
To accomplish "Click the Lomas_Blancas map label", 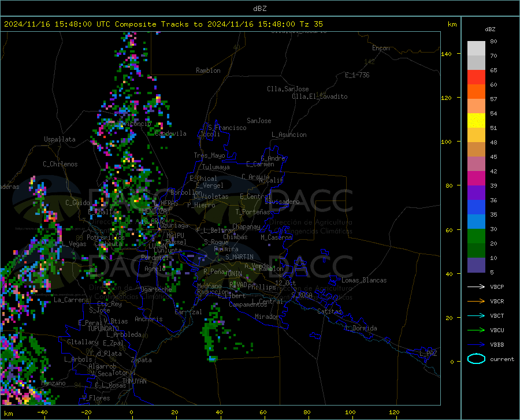I will tap(364, 280).
